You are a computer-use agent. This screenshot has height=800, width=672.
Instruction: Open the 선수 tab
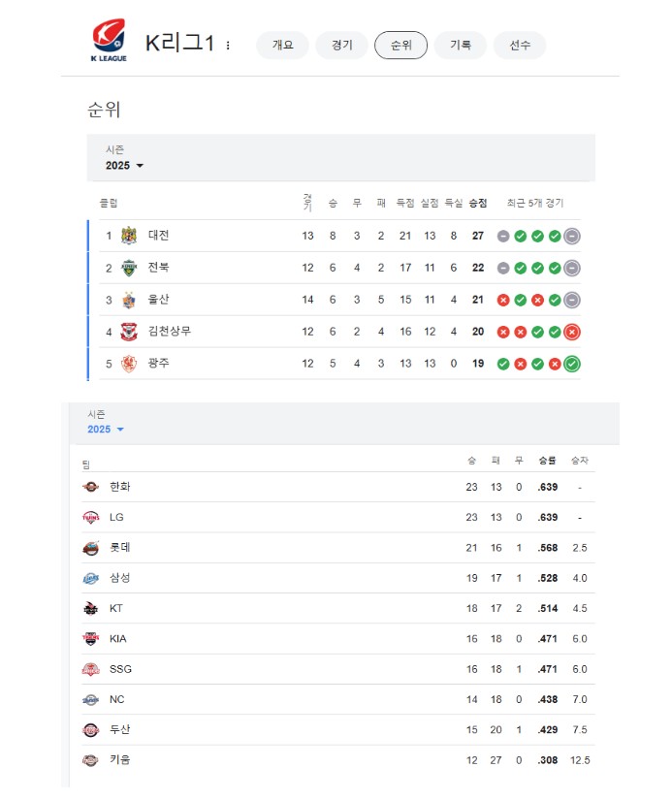520,45
